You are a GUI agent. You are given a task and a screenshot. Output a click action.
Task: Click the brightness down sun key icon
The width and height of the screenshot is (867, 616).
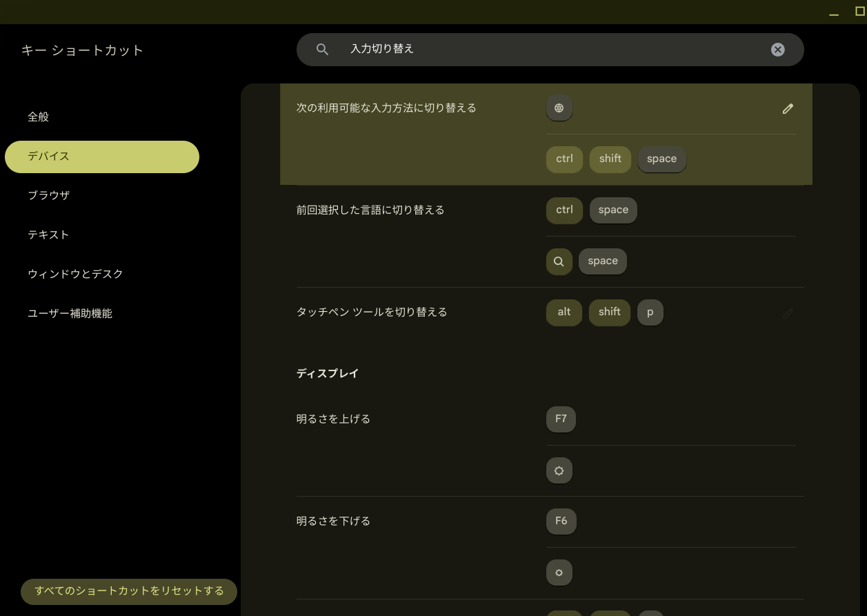click(x=559, y=573)
